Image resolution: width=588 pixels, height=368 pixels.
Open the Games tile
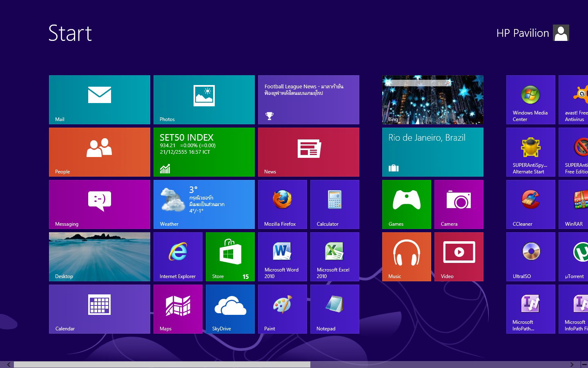(407, 204)
